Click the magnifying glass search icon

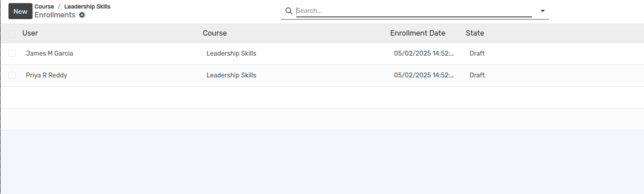point(289,11)
